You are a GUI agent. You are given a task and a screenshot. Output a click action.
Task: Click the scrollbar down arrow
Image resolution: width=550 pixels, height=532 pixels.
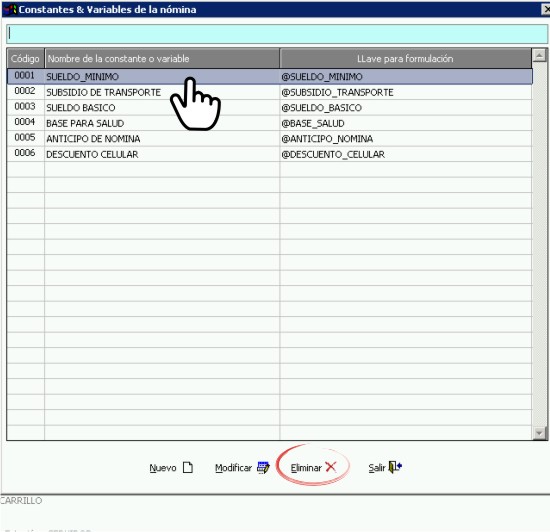click(x=539, y=433)
